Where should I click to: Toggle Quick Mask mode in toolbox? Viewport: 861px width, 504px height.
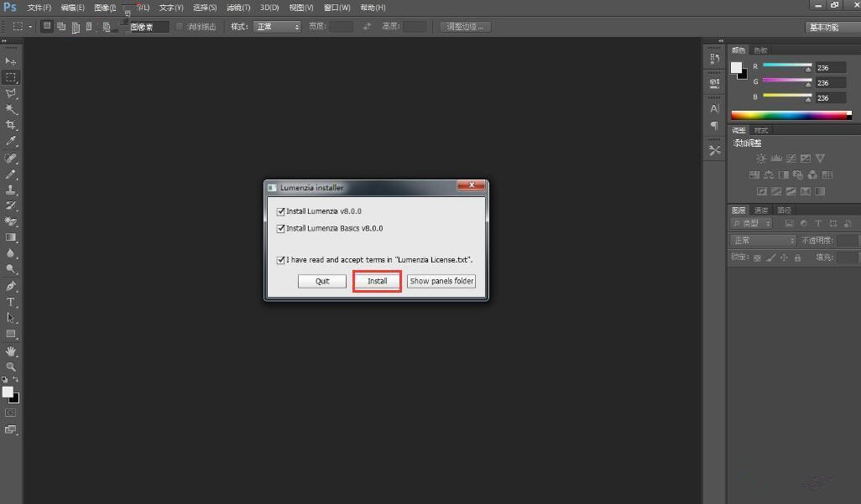tap(10, 413)
